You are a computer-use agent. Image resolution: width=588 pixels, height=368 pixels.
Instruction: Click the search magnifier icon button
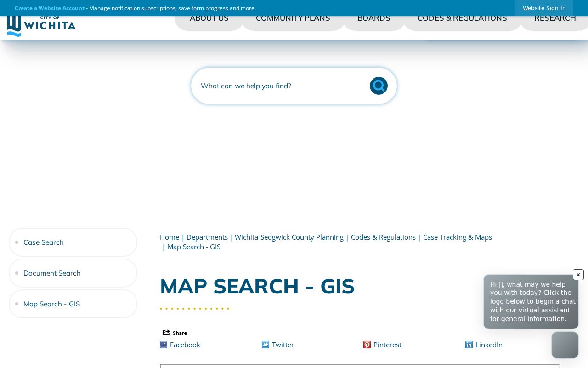pos(379,86)
